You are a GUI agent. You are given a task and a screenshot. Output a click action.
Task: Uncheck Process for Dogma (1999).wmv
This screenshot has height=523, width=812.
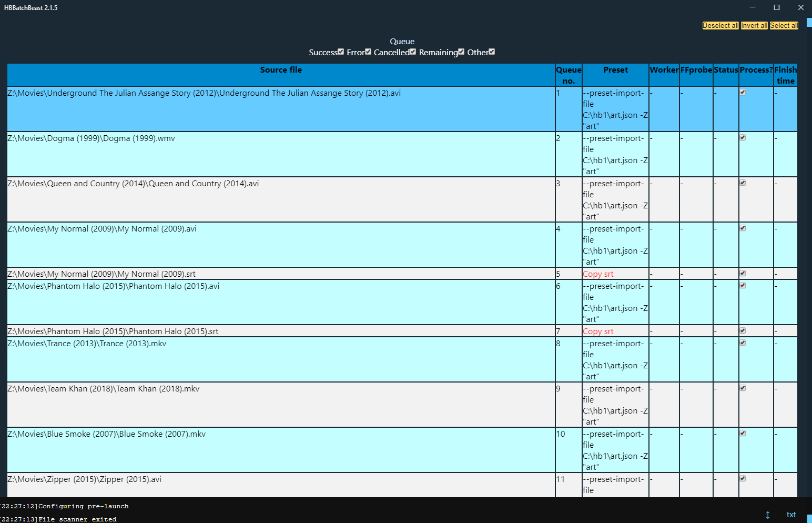click(743, 137)
